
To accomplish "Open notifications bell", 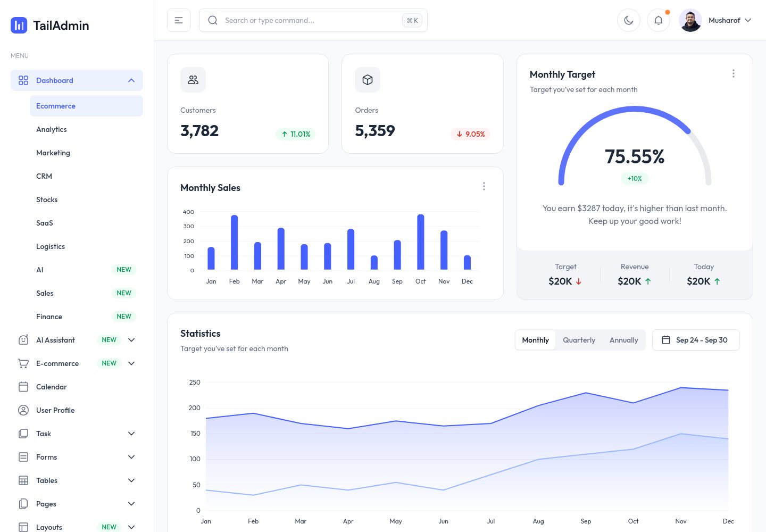I will pyautogui.click(x=659, y=20).
